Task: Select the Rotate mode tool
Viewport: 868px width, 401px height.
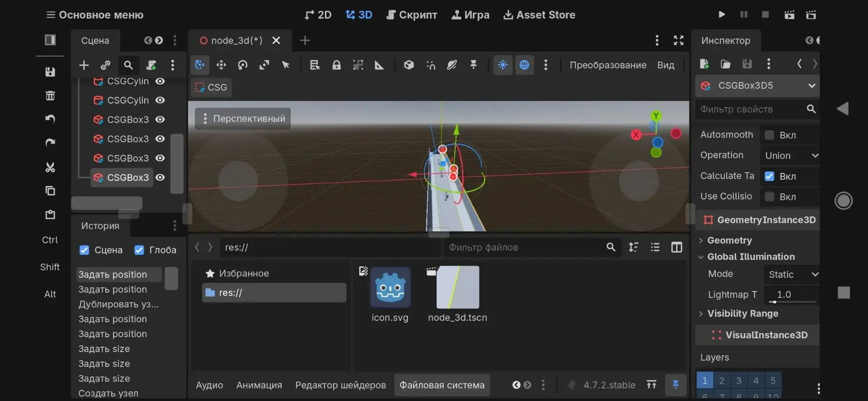Action: [243, 65]
